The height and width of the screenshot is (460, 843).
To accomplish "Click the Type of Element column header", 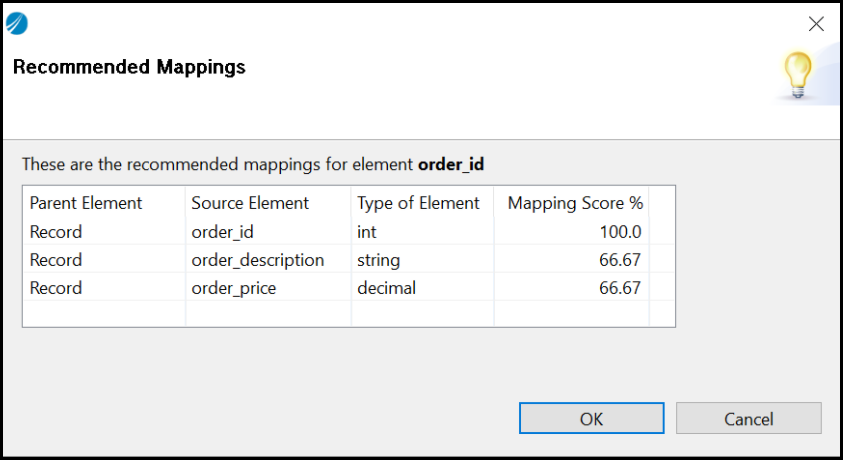I will point(418,203).
